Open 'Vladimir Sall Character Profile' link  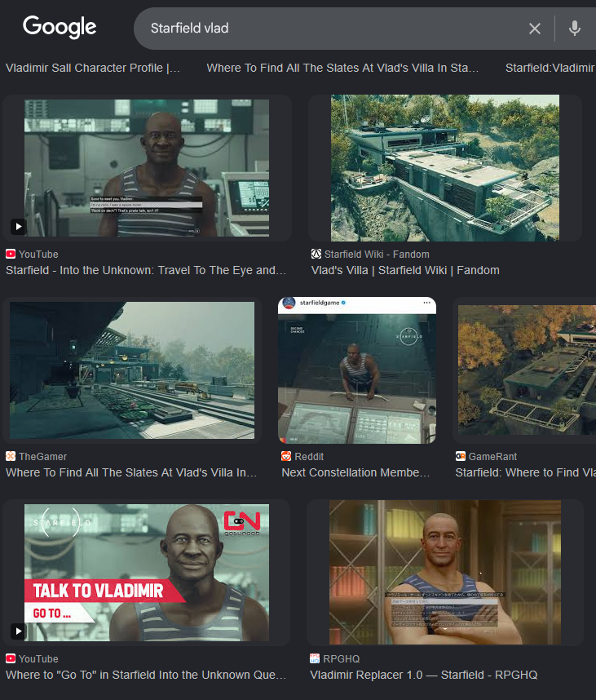tap(93, 68)
